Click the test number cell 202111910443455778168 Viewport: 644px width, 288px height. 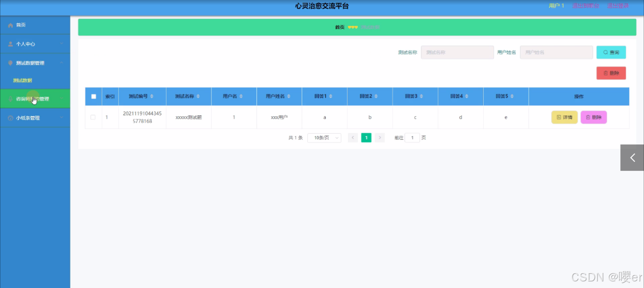[142, 117]
